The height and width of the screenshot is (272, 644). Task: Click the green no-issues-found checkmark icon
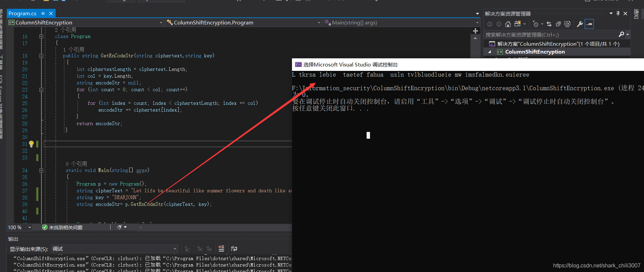pos(44,227)
